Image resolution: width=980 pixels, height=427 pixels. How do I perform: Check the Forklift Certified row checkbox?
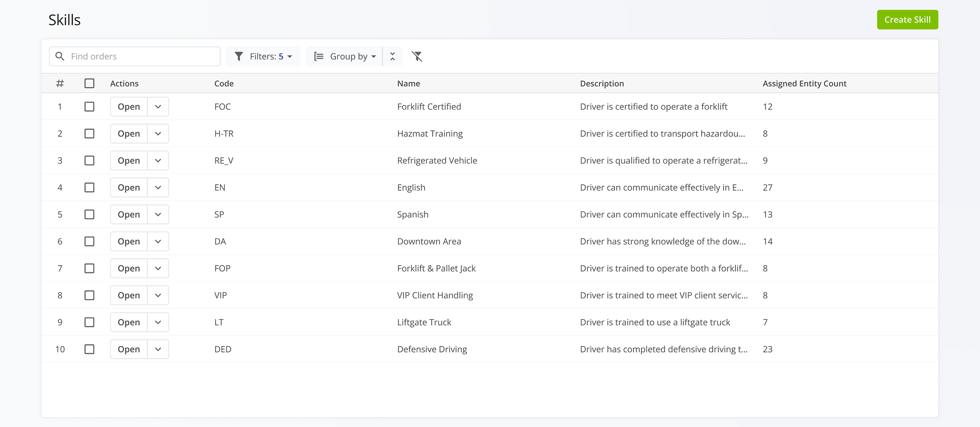coord(89,107)
